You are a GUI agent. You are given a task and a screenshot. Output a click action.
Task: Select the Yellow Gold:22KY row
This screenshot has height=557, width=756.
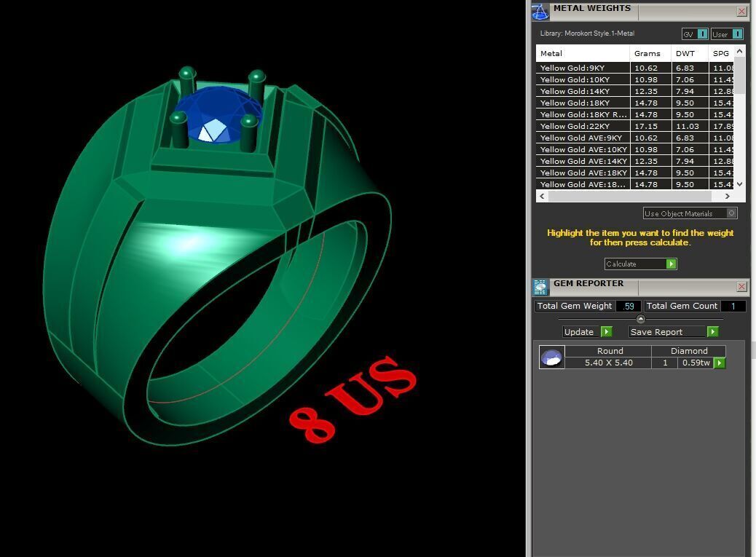(634, 126)
